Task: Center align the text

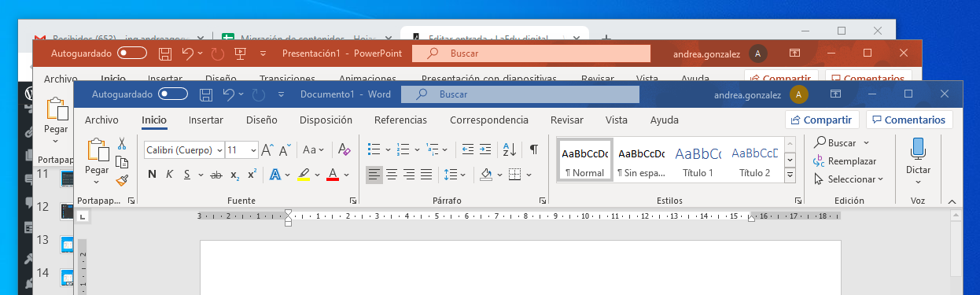Action: 392,174
